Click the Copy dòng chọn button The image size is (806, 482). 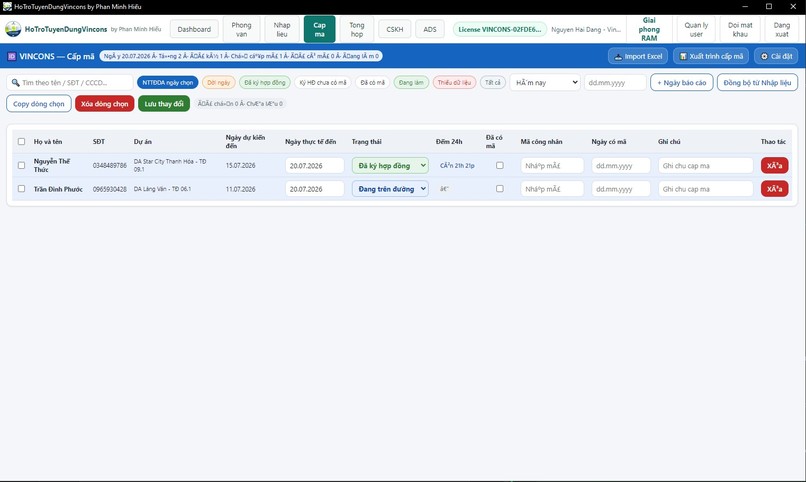(x=39, y=104)
